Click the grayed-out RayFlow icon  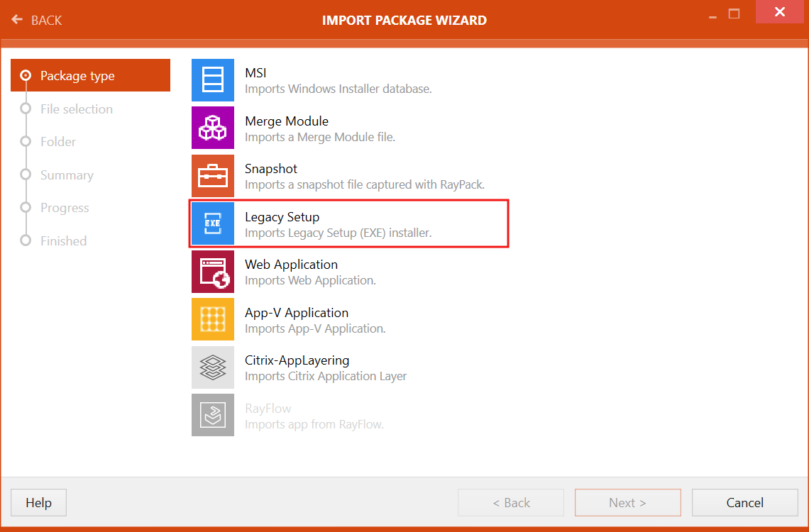tap(212, 414)
